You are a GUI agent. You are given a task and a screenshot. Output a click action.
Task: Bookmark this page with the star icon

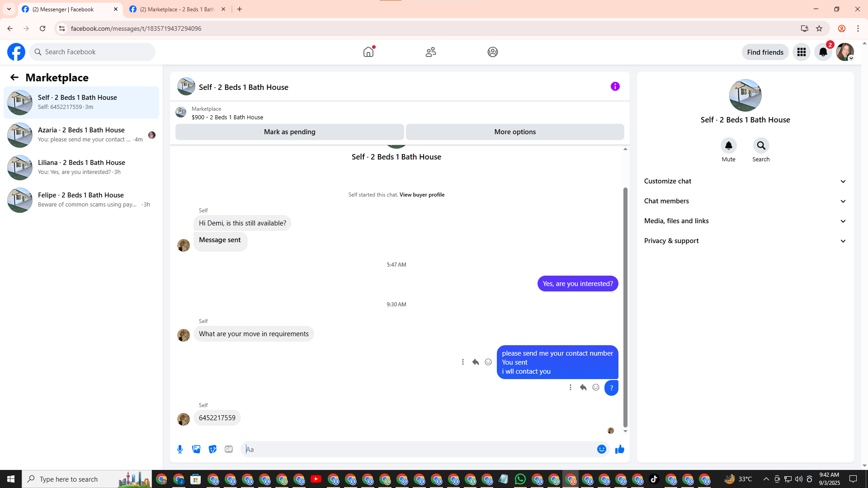coord(819,28)
